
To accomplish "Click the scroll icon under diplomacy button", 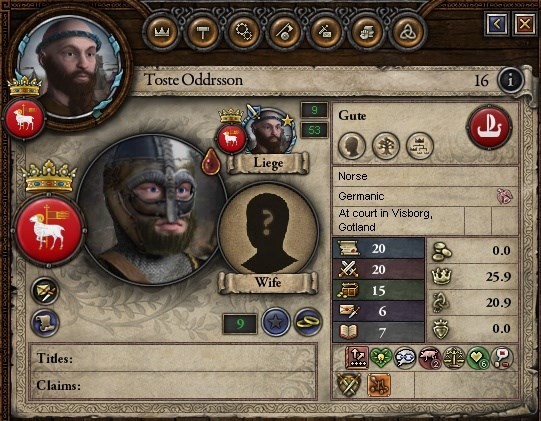I will click(45, 323).
